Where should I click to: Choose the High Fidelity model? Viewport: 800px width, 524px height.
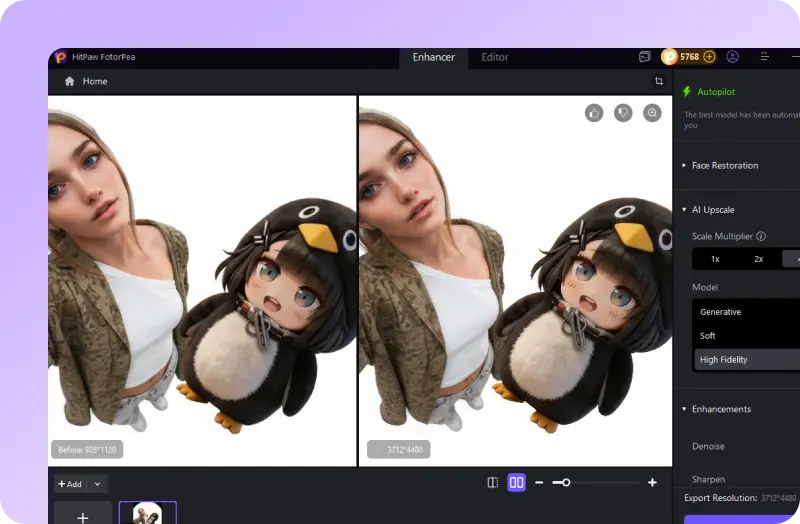click(x=747, y=360)
